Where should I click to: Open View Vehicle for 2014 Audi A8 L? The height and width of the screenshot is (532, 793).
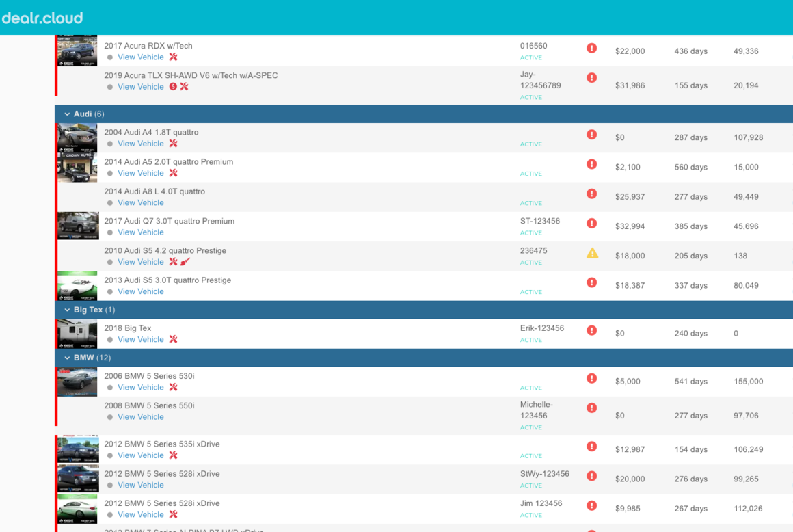click(141, 203)
